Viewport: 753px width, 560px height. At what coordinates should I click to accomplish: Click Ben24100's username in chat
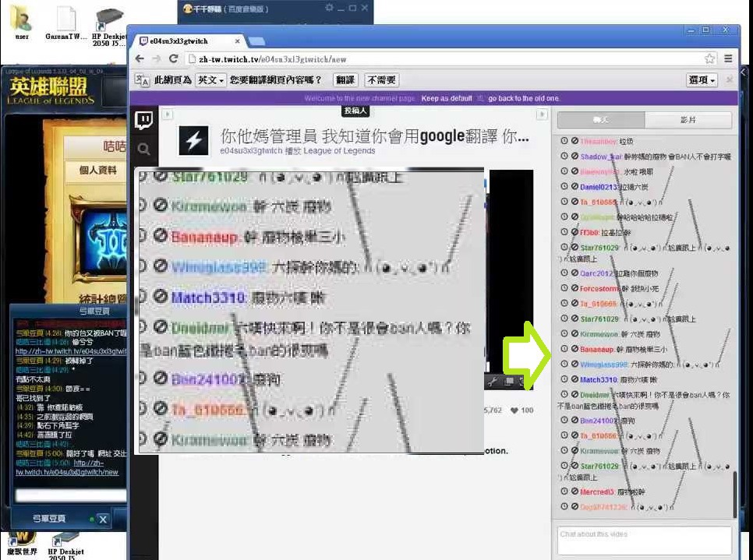click(598, 421)
